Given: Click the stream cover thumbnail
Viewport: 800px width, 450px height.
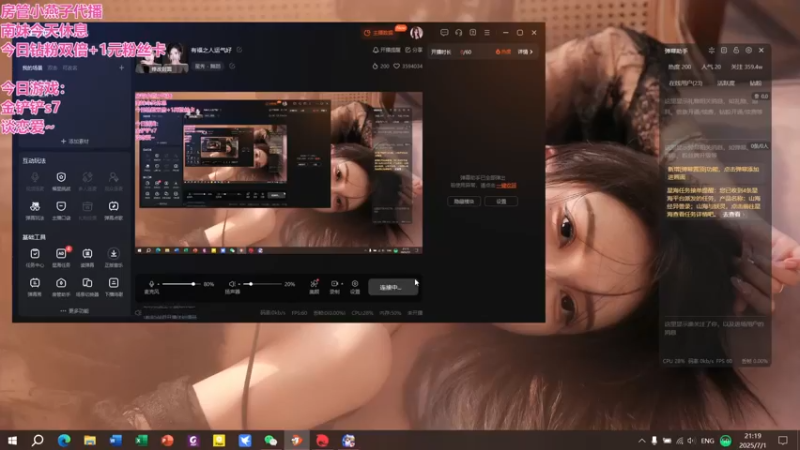Looking at the screenshot, I should 162,59.
